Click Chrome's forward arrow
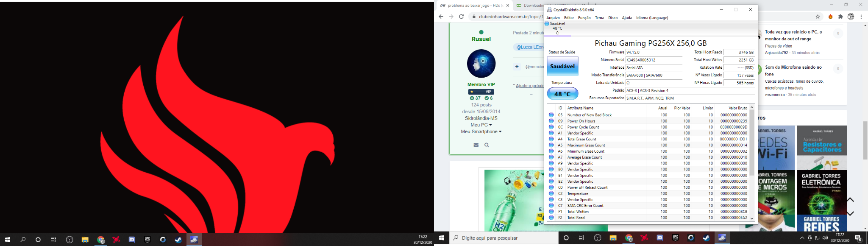This screenshot has width=868, height=246. click(451, 17)
